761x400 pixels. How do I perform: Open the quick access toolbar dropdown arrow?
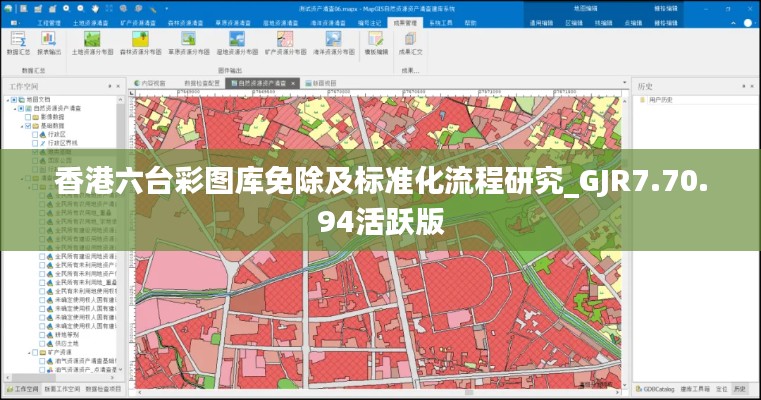click(x=166, y=9)
